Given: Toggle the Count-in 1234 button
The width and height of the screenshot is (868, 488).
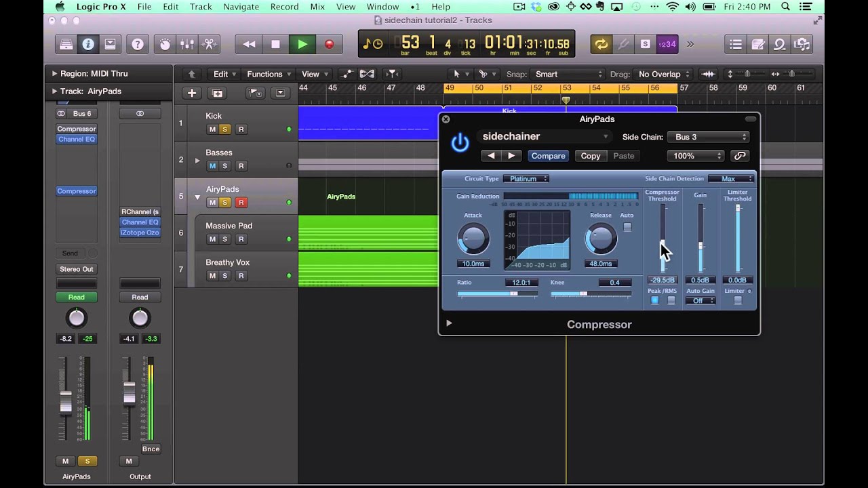Looking at the screenshot, I should pos(667,45).
